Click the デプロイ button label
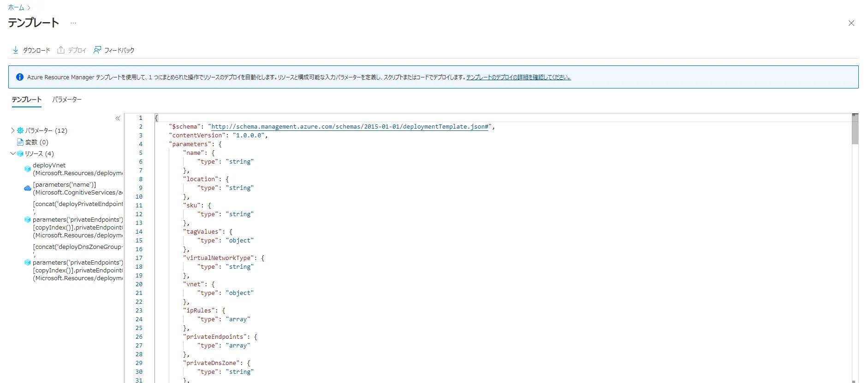Screen dimensions: 868x383 coord(77,50)
